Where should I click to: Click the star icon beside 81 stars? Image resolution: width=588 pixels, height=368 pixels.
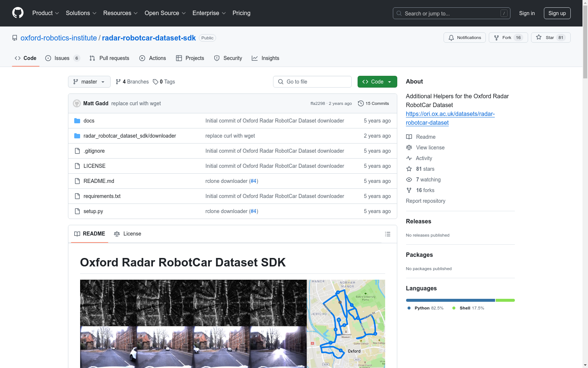click(409, 169)
